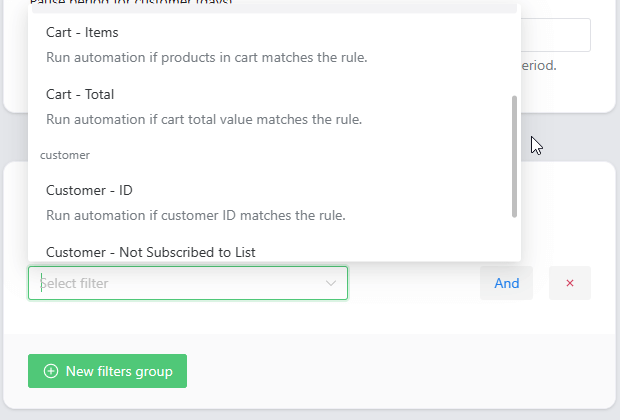
Task: Click the 'customer' group heading text
Action: pyautogui.click(x=65, y=155)
